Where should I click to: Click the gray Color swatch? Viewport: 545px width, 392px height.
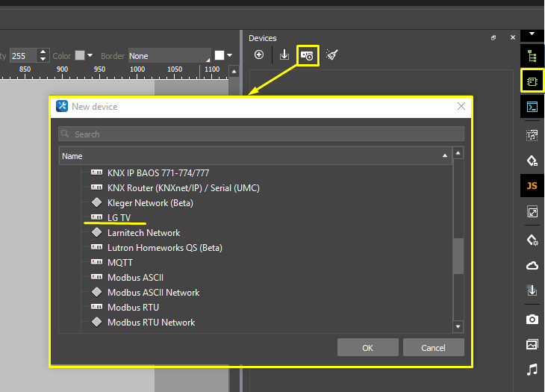[x=79, y=56]
